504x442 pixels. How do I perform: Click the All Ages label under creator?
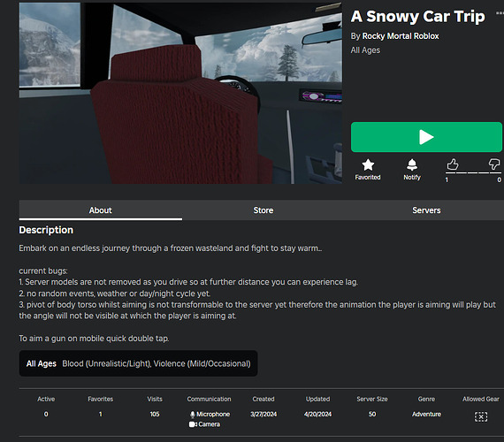[x=365, y=50]
